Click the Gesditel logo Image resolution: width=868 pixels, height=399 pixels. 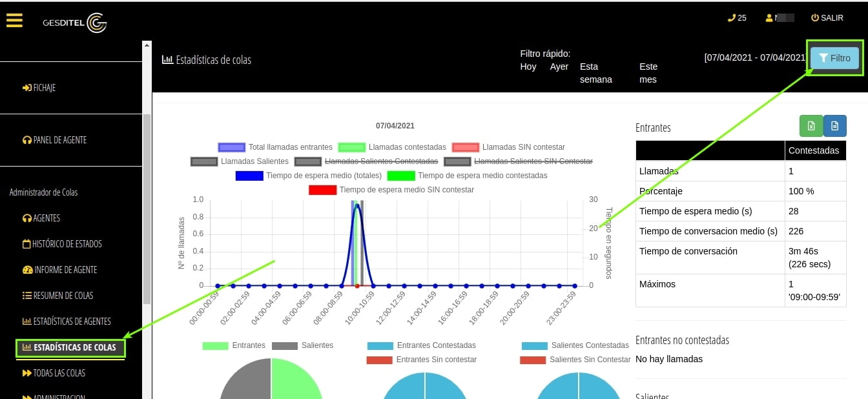coord(74,23)
